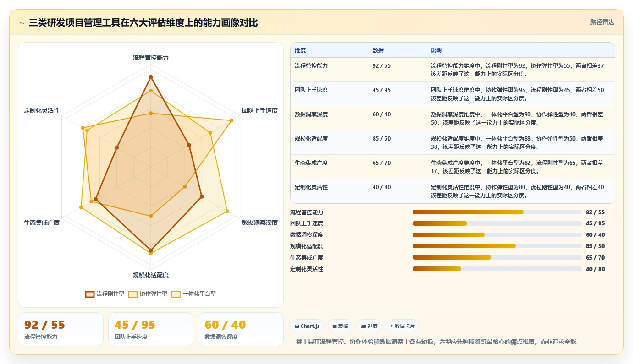Click the 流程刚性型 data point on 流程管控能力 axis
The image size is (633, 364).
pyautogui.click(x=151, y=76)
